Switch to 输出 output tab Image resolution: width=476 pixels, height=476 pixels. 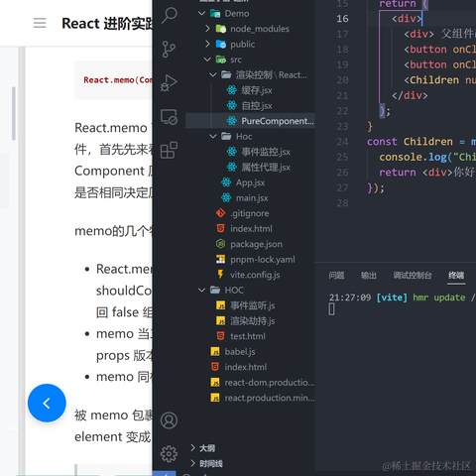369,276
